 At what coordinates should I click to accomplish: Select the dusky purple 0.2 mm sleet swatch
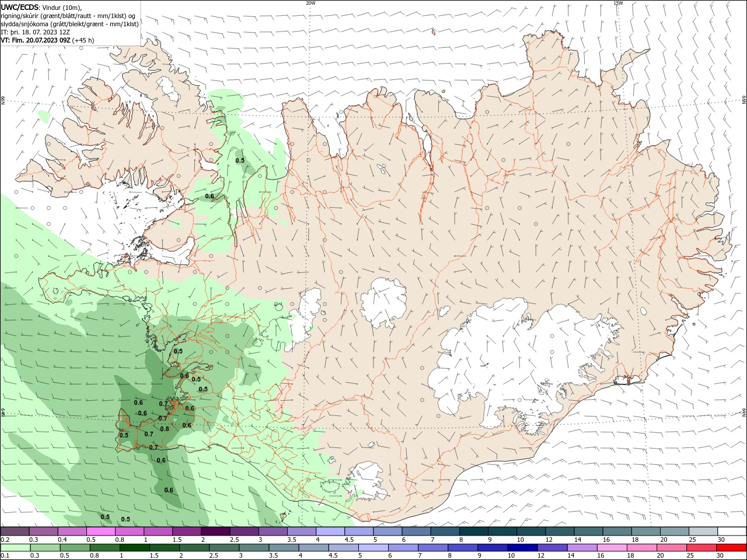[x=15, y=531]
